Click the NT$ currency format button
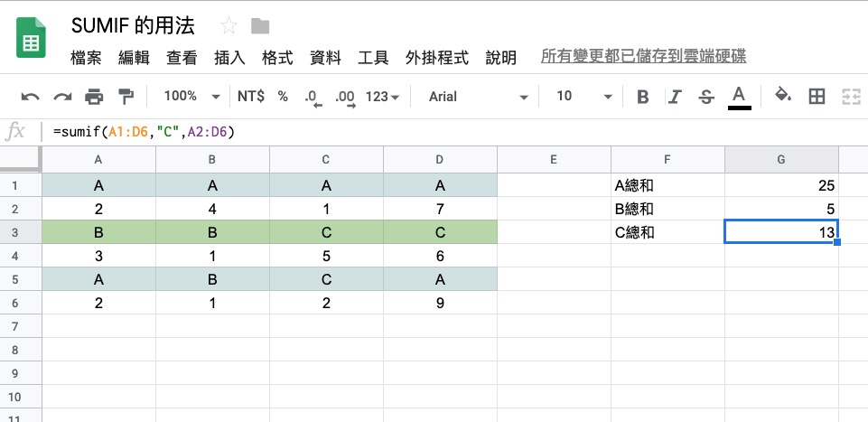 pyautogui.click(x=250, y=97)
